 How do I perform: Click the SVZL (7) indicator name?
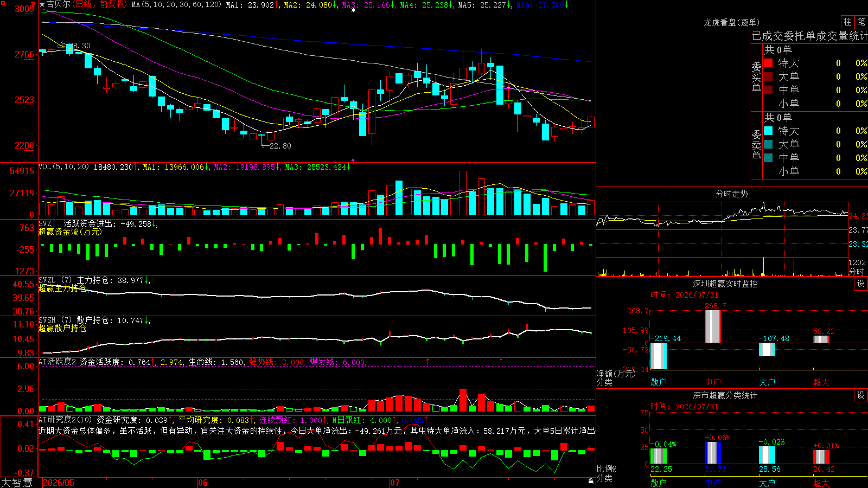pos(55,280)
